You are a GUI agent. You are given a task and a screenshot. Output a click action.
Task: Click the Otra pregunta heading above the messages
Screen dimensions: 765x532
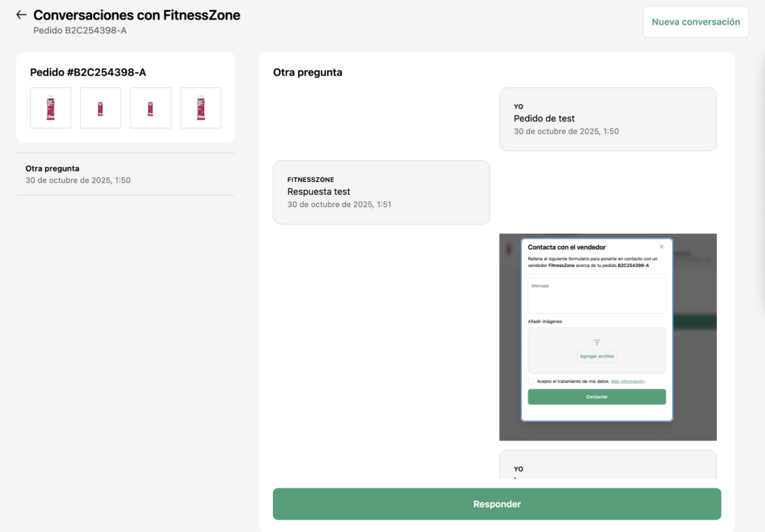click(x=308, y=73)
